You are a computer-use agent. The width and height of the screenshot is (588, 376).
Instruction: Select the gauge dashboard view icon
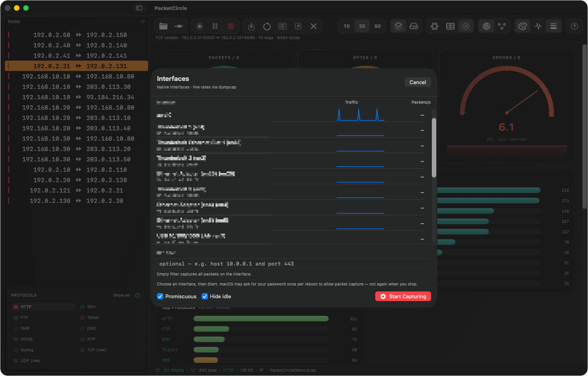(x=466, y=26)
